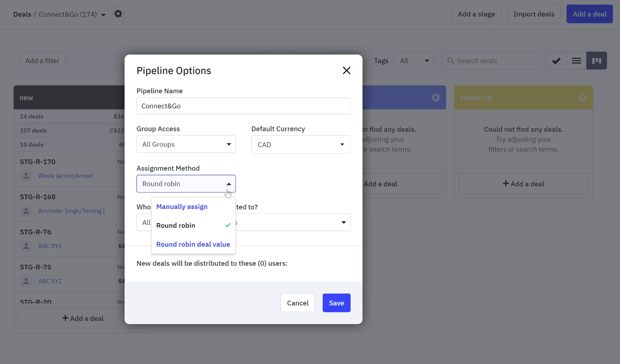
Task: Click avatar icon beside Wesla lacroiz/Andari
Action: tap(26, 176)
